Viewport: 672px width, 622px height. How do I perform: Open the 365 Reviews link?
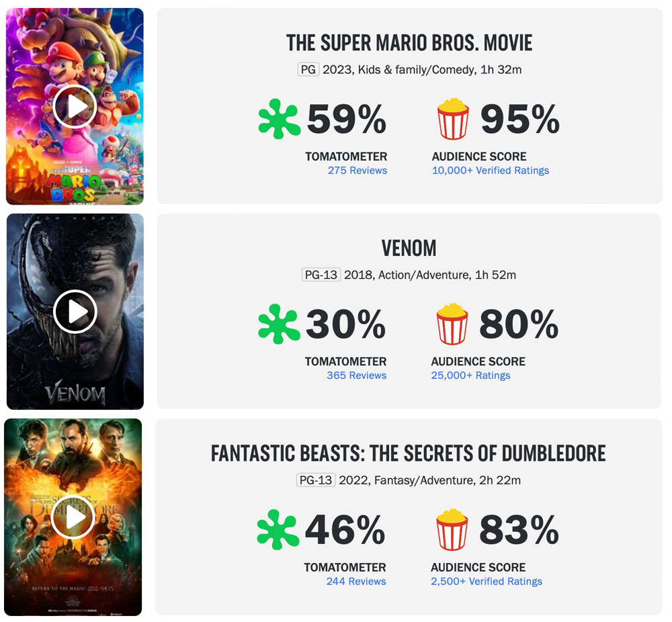pyautogui.click(x=357, y=375)
